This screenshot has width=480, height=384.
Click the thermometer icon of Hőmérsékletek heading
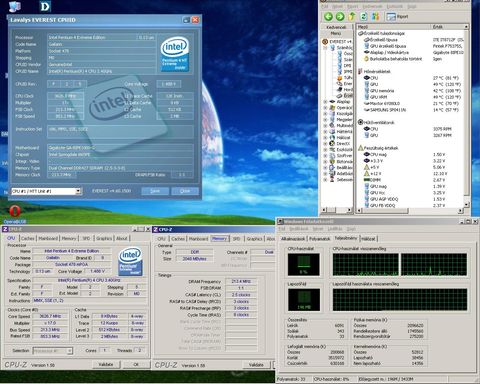[x=360, y=71]
